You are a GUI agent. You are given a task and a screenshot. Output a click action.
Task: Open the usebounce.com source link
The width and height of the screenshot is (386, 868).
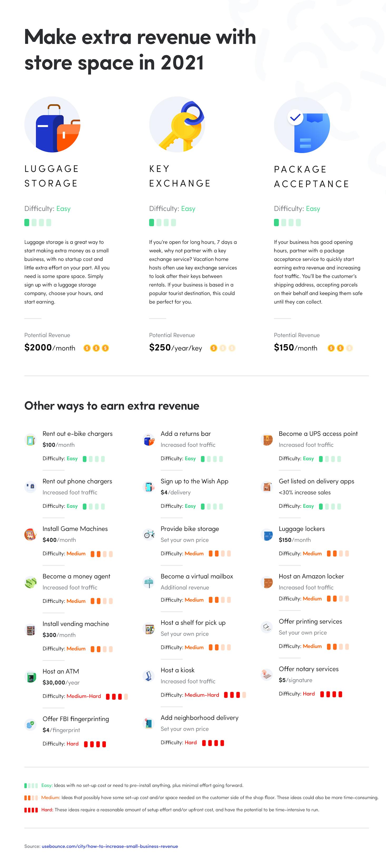point(110,846)
